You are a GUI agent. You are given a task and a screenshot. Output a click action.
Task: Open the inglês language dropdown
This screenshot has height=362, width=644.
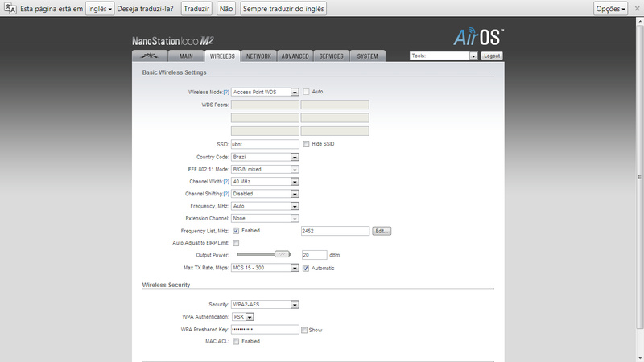(100, 9)
